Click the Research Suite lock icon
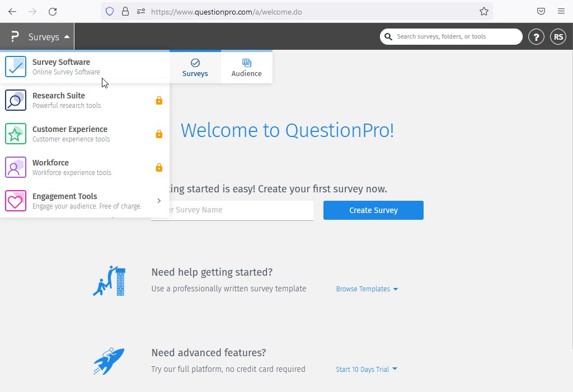Viewport: 573px width, 392px height. 159,101
